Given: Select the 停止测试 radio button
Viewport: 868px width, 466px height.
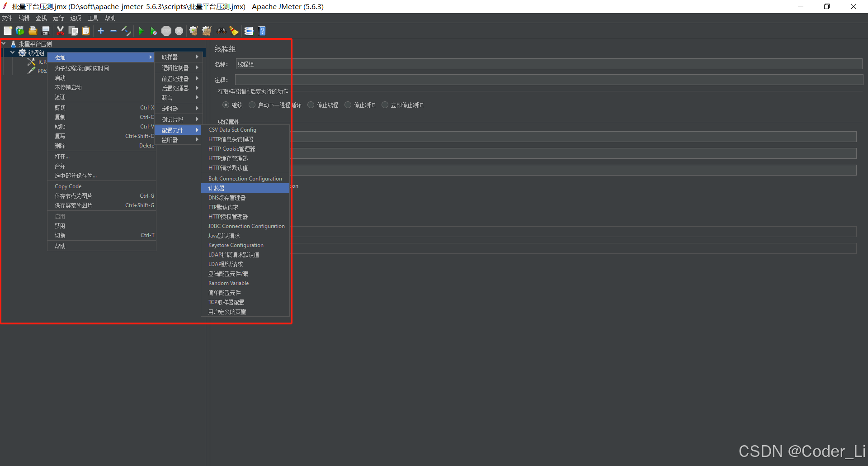Looking at the screenshot, I should point(348,105).
